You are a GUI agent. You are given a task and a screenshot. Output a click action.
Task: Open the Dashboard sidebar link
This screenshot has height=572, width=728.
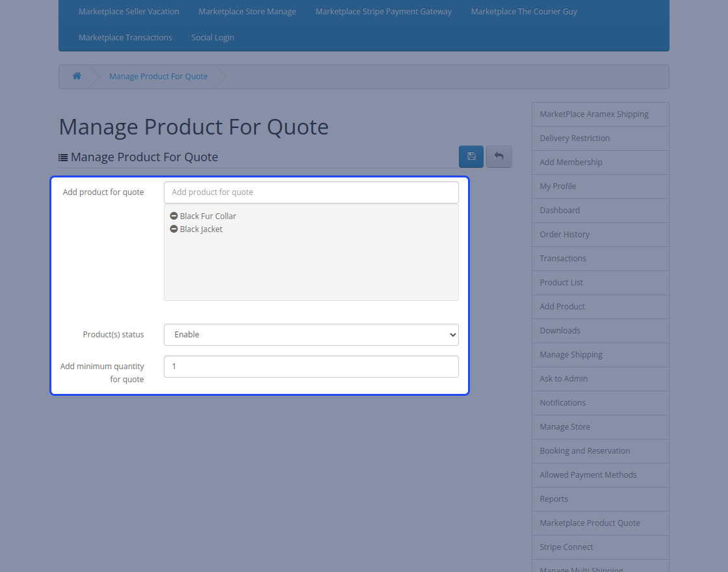click(x=601, y=211)
